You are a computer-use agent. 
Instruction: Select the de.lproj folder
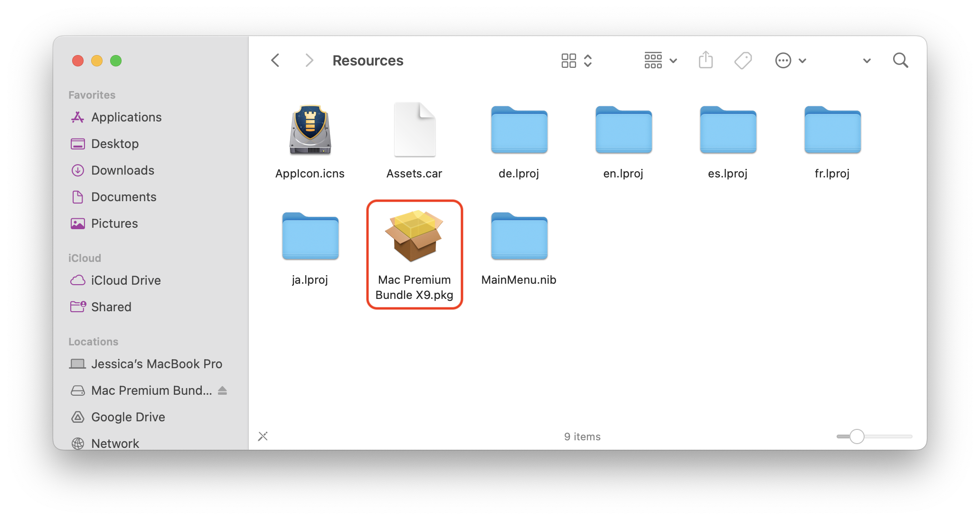(x=519, y=130)
